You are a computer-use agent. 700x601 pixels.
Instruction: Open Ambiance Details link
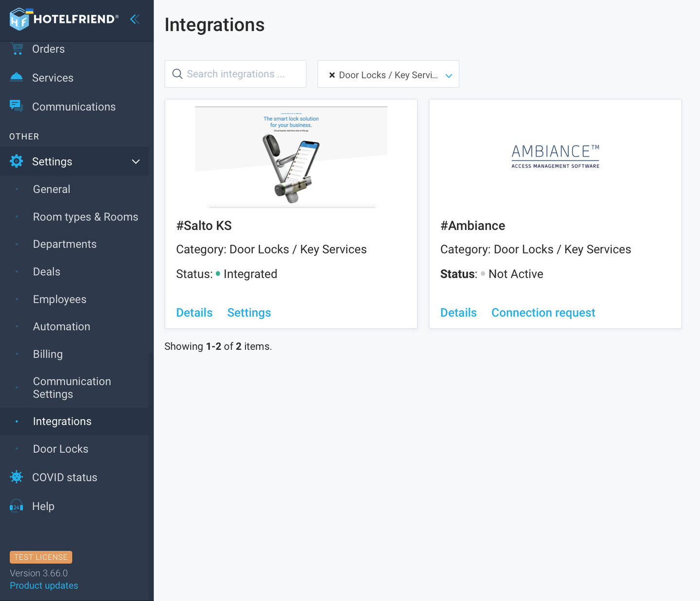click(x=458, y=313)
